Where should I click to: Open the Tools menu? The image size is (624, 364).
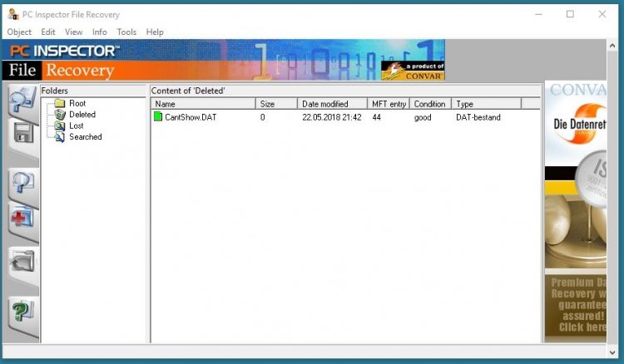coord(126,32)
